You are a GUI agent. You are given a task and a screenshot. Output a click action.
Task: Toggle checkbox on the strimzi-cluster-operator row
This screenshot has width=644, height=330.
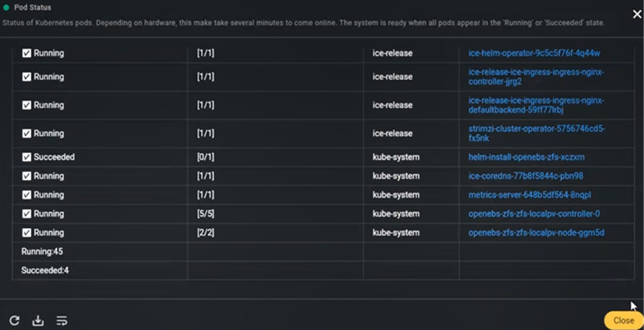[27, 133]
